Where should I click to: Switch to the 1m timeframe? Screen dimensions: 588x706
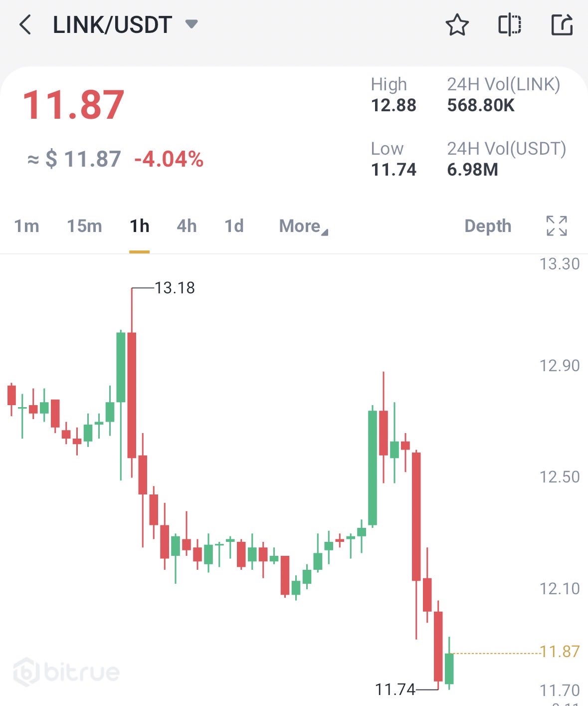tap(26, 227)
